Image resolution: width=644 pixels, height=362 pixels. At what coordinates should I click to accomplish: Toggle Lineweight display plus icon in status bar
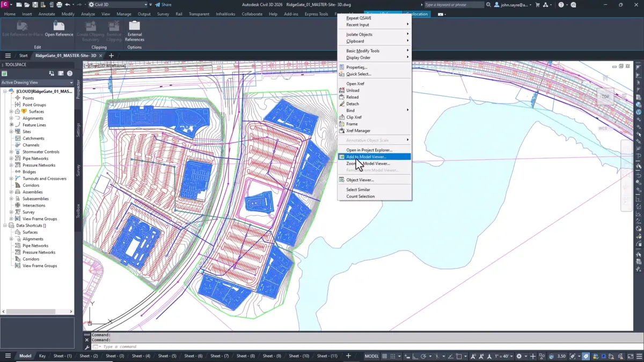click(533, 356)
